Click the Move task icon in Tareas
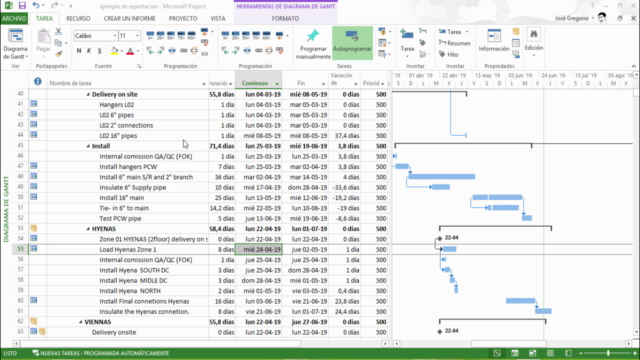 pos(382,43)
